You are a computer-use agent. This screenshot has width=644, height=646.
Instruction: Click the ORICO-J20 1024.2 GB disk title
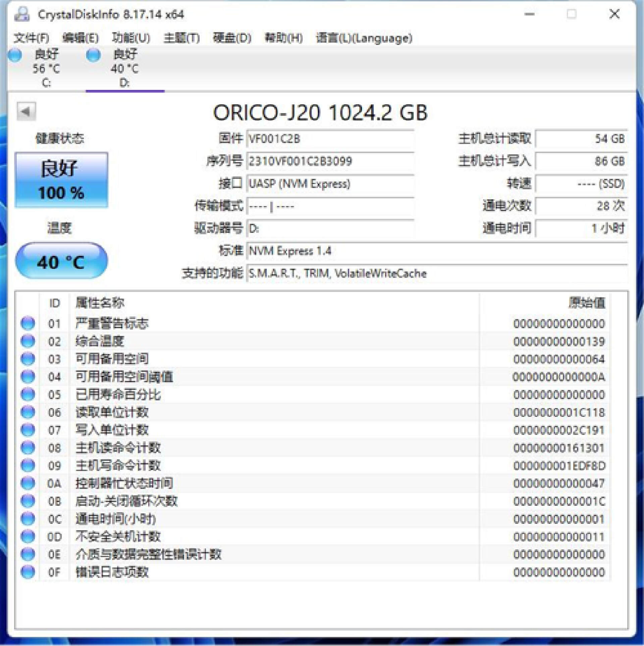pos(320,112)
